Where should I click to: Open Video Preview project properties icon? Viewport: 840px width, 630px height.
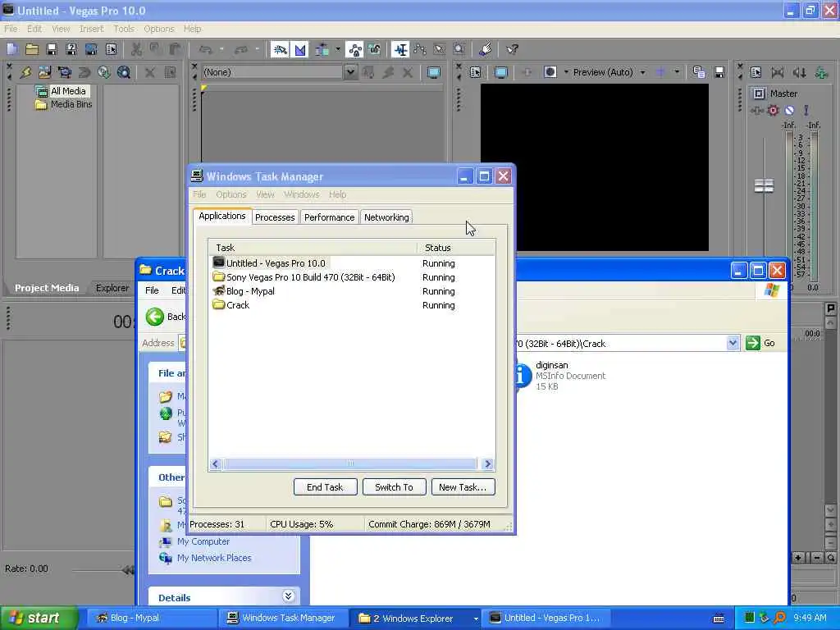coord(475,72)
